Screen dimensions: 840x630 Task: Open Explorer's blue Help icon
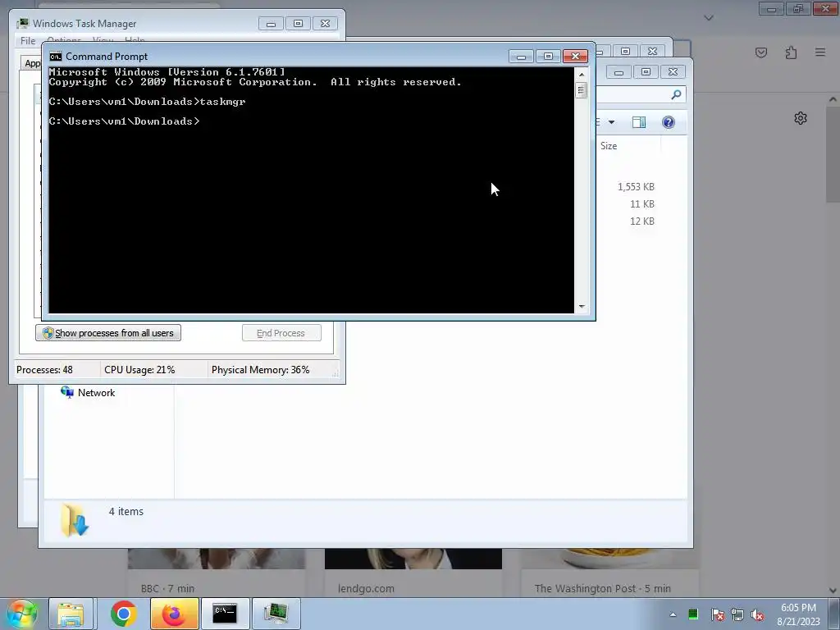(668, 122)
